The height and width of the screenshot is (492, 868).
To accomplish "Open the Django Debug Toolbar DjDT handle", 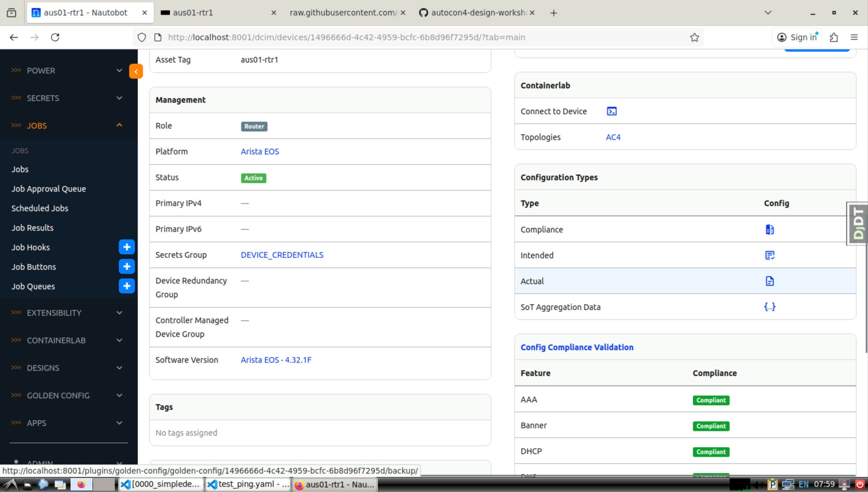I will [x=858, y=224].
